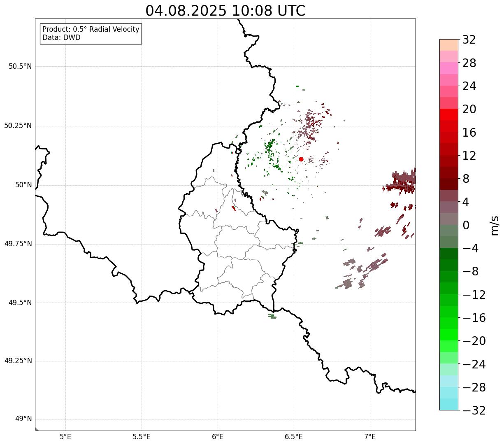The height and width of the screenshot is (445, 504).
Task: Click the m/s colorbar unit label
Action: pos(495,225)
